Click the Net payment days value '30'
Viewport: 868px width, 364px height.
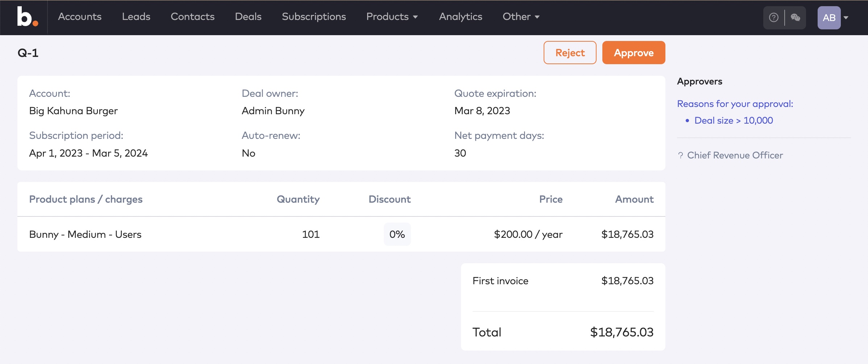coord(460,153)
